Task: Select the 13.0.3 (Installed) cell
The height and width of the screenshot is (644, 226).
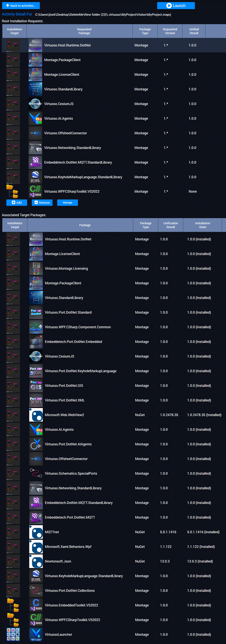Action: pyautogui.click(x=200, y=561)
